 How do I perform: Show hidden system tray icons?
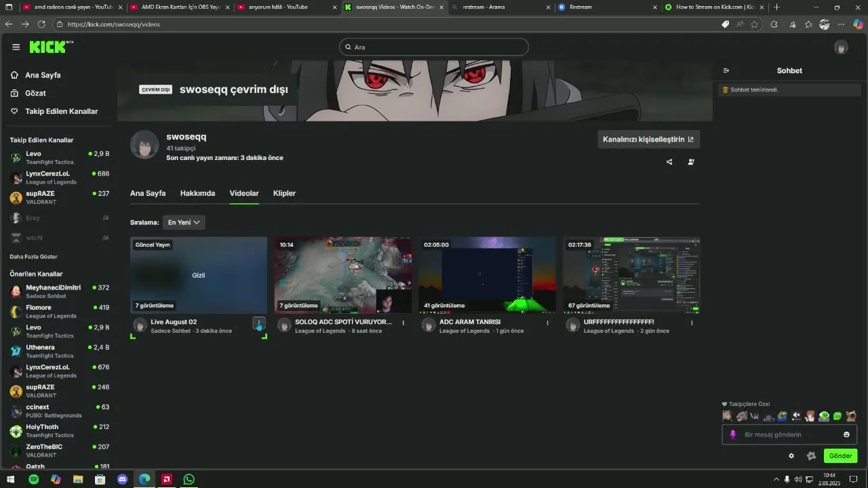pyautogui.click(x=776, y=479)
